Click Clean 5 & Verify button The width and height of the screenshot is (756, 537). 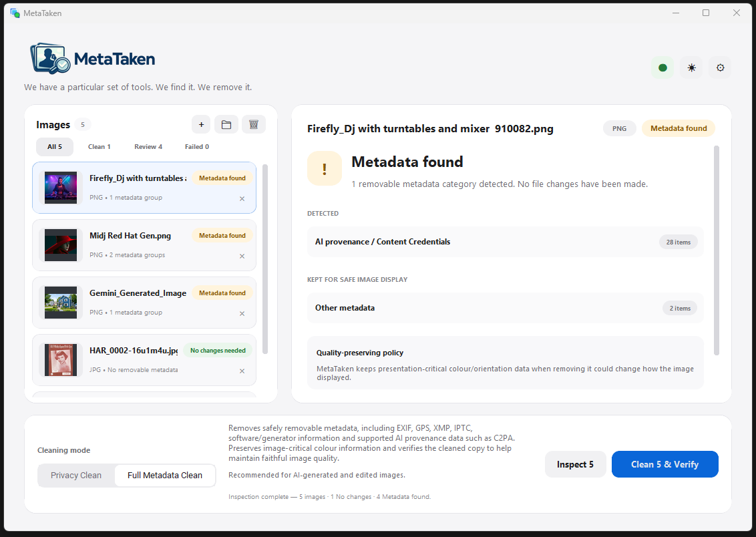point(665,464)
